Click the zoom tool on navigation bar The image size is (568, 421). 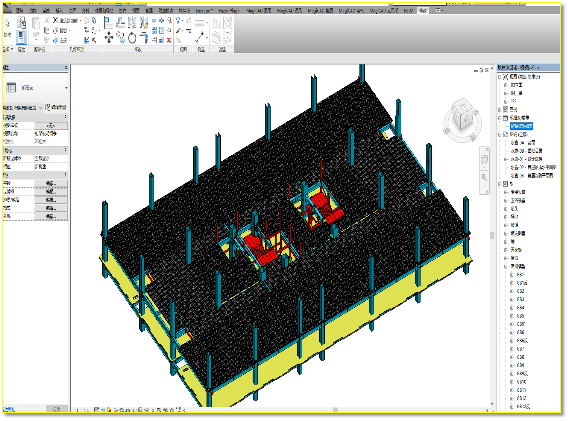[484, 178]
